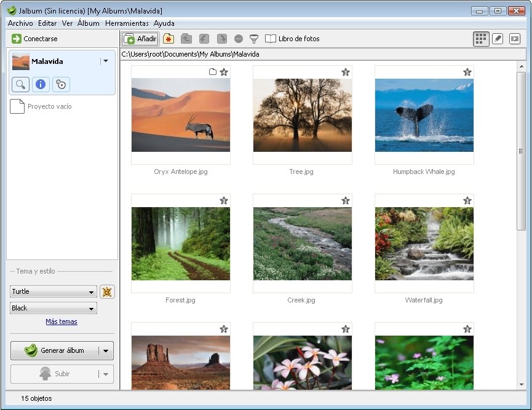Select the desert buttes thumbnail
The image size is (532, 410).
[181, 363]
